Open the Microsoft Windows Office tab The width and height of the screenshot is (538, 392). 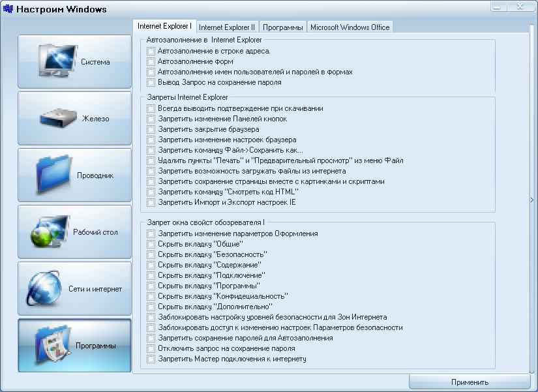click(350, 27)
